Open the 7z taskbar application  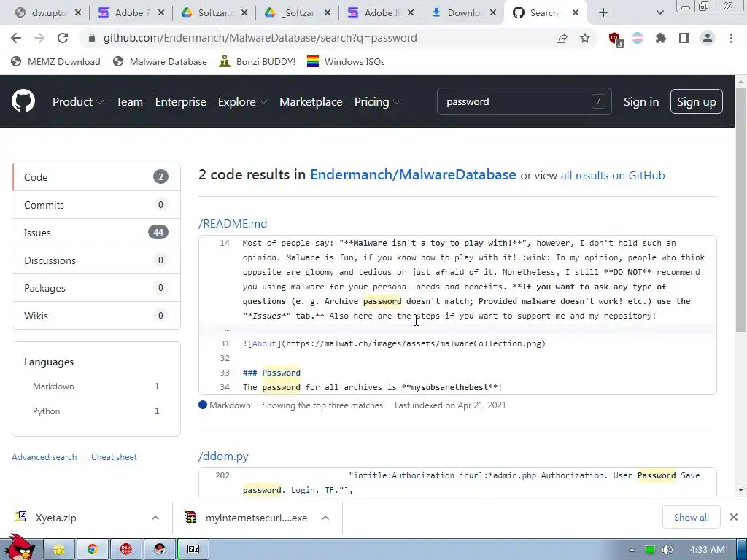pyautogui.click(x=193, y=550)
